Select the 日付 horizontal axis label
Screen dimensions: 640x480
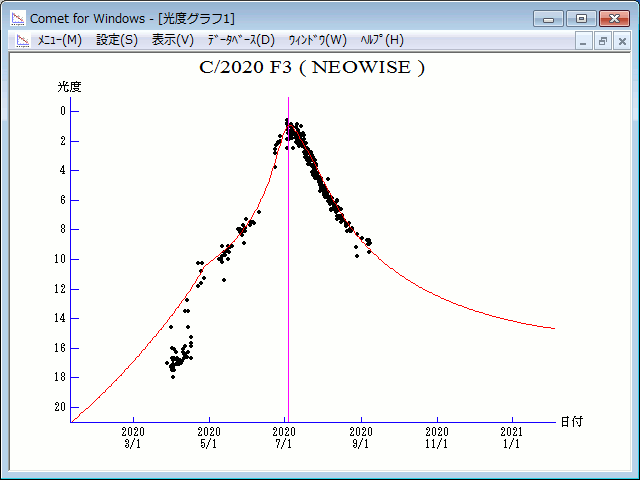coord(570,422)
